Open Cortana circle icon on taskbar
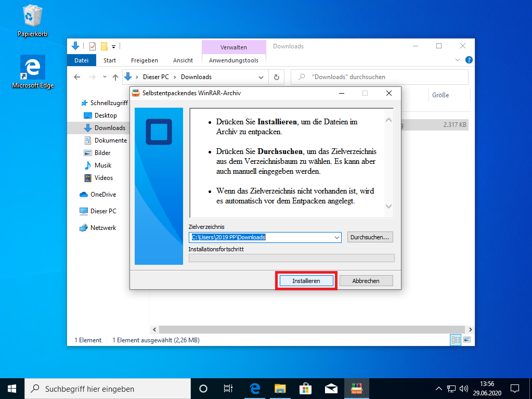The width and height of the screenshot is (532, 399). point(203,389)
